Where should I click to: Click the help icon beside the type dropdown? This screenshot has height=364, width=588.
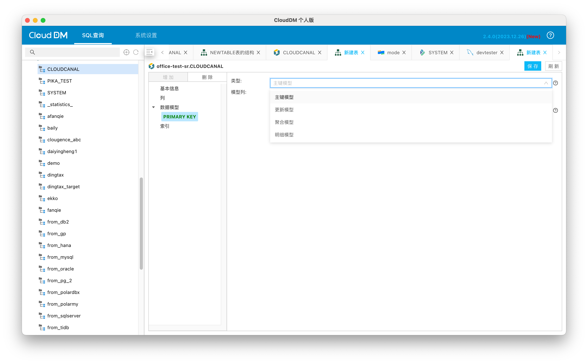(556, 83)
